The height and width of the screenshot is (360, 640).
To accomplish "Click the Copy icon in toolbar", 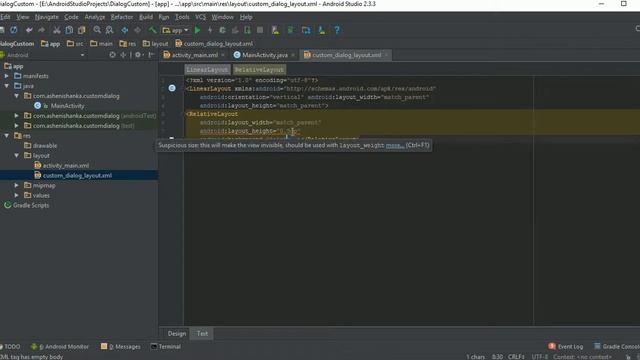I will coord(69,30).
